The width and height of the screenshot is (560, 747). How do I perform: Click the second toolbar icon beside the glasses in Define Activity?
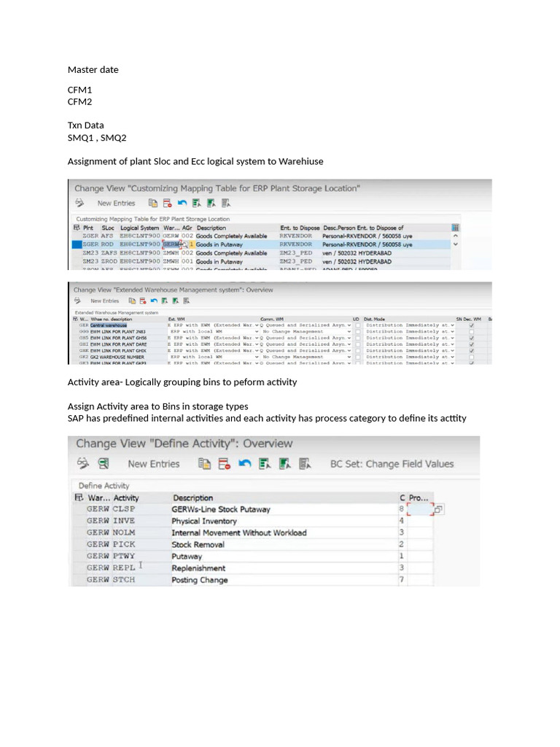pyautogui.click(x=104, y=463)
